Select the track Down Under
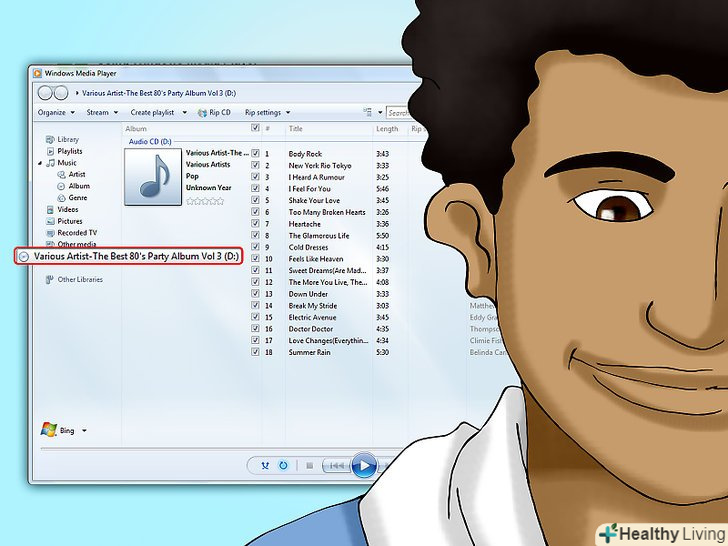Screen dimensions: 728x546 [308, 294]
